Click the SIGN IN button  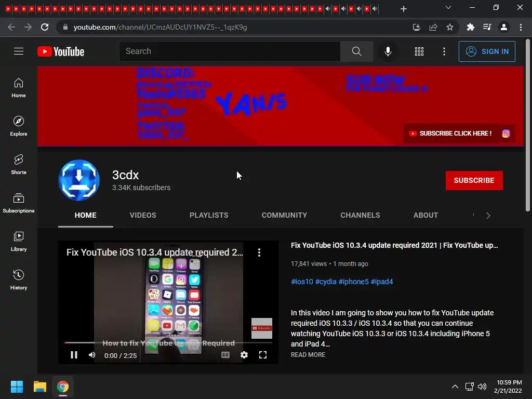pyautogui.click(x=487, y=51)
